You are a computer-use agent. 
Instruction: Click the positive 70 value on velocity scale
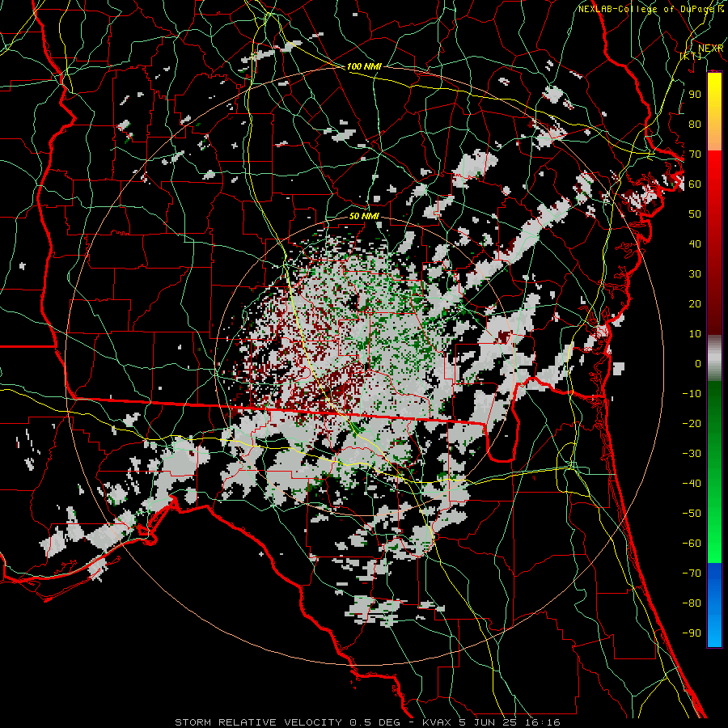pyautogui.click(x=695, y=154)
